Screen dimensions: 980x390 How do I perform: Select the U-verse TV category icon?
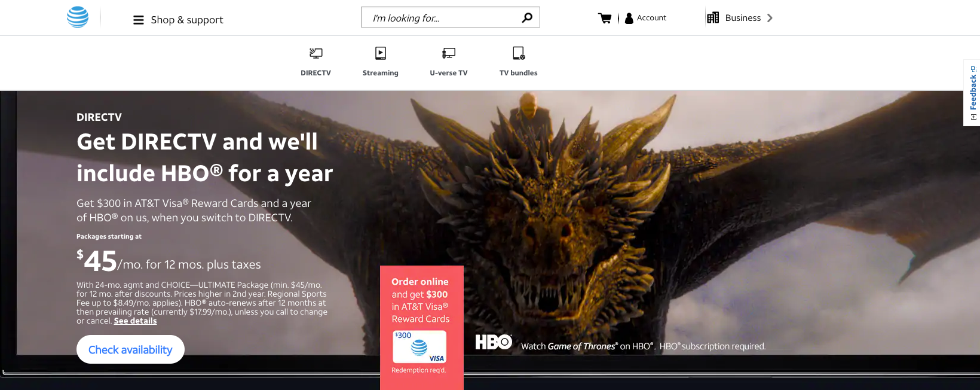pos(448,54)
